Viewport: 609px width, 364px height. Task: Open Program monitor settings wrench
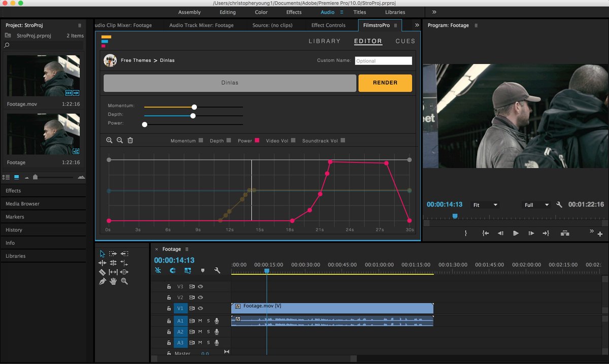point(559,205)
